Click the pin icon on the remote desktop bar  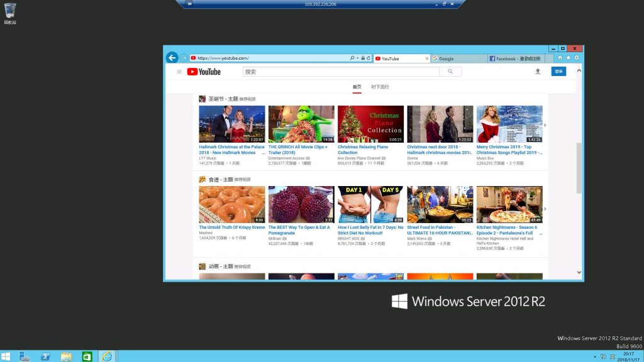click(x=189, y=4)
